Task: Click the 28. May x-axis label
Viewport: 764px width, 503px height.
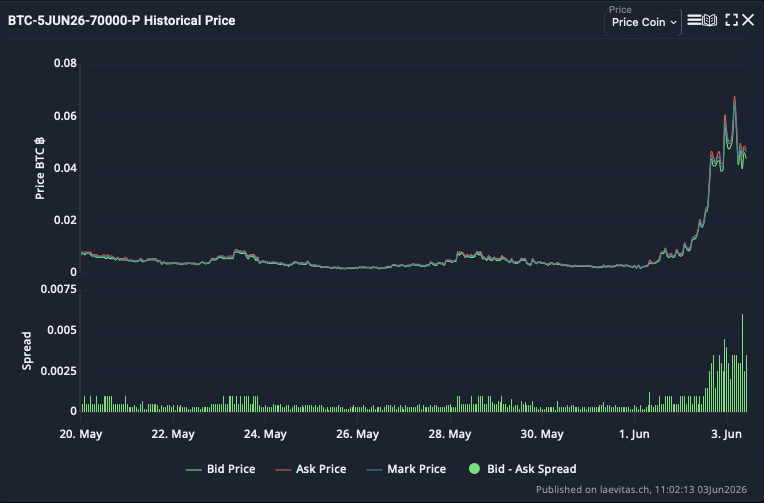Action: [450, 434]
